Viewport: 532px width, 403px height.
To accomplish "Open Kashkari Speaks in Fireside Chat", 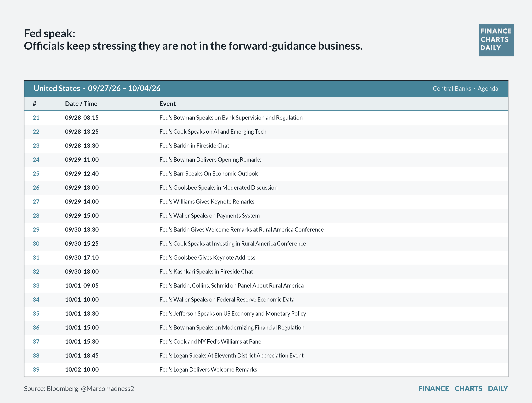I will pos(206,271).
